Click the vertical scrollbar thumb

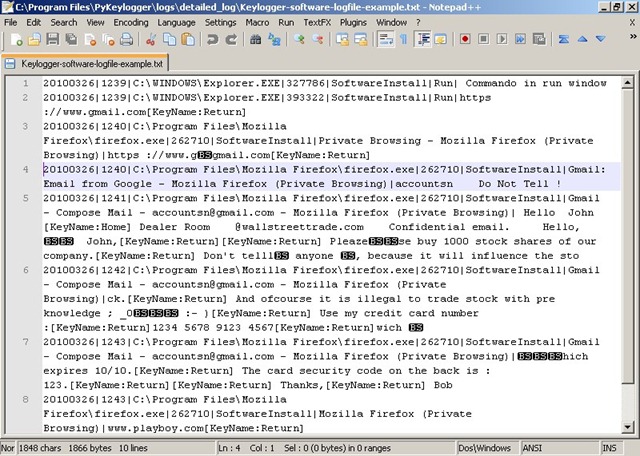click(627, 236)
